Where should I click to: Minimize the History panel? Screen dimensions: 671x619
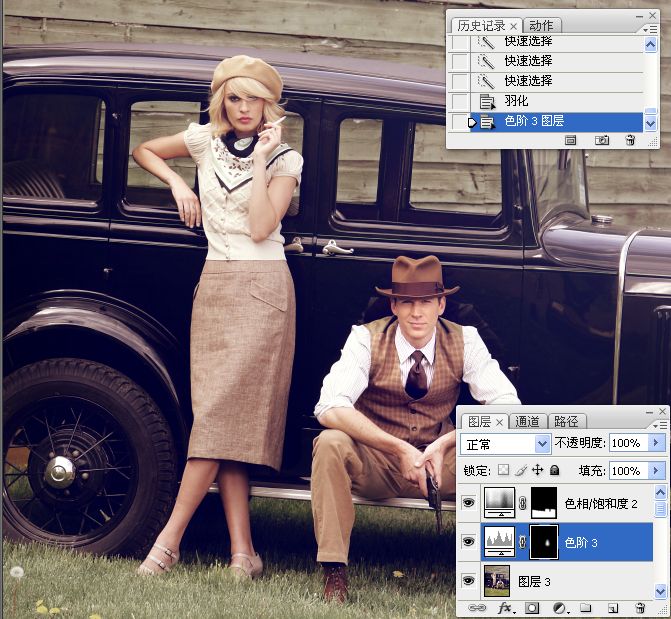click(639, 16)
